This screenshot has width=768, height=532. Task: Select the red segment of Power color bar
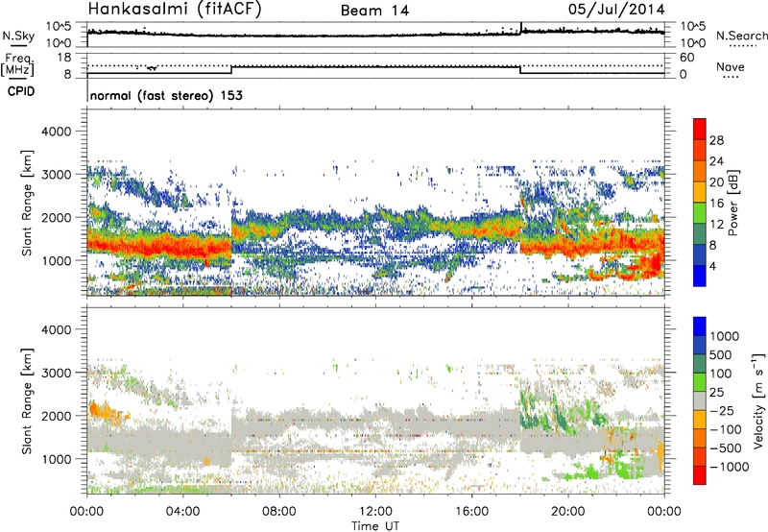(x=700, y=129)
